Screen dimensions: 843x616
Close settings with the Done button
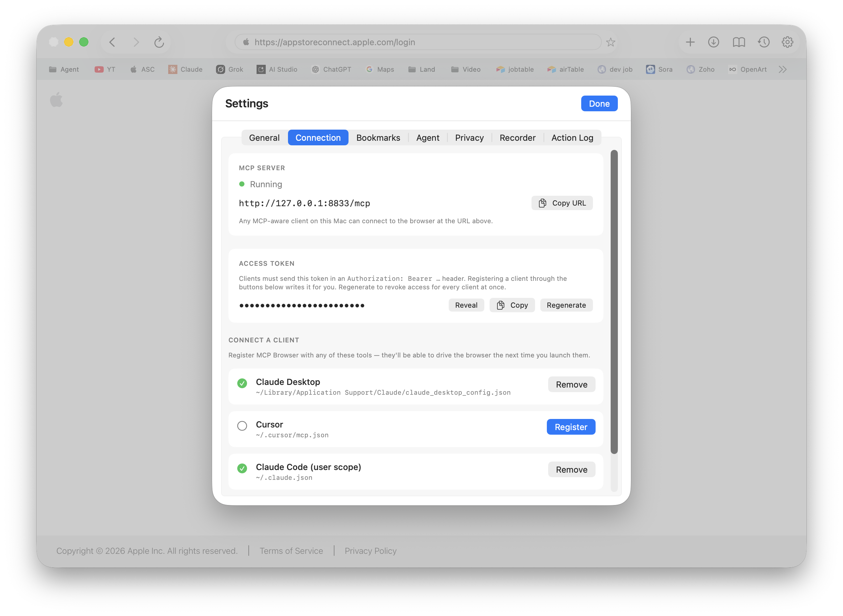(599, 104)
